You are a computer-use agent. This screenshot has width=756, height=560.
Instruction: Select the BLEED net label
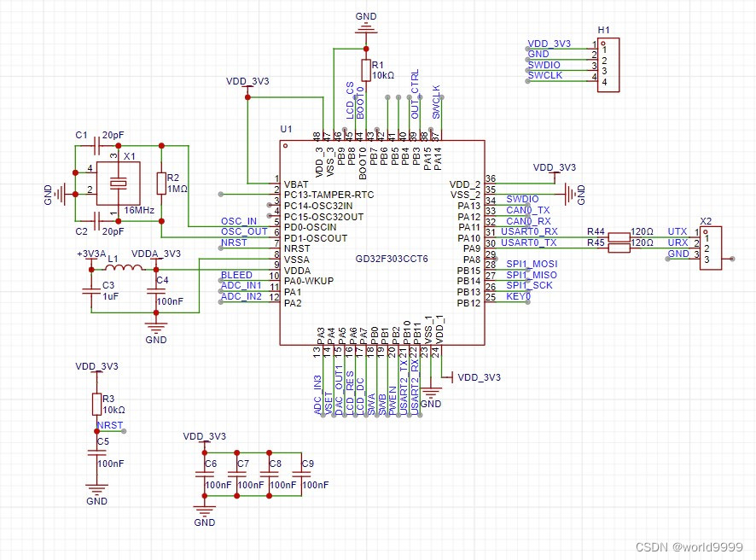236,275
